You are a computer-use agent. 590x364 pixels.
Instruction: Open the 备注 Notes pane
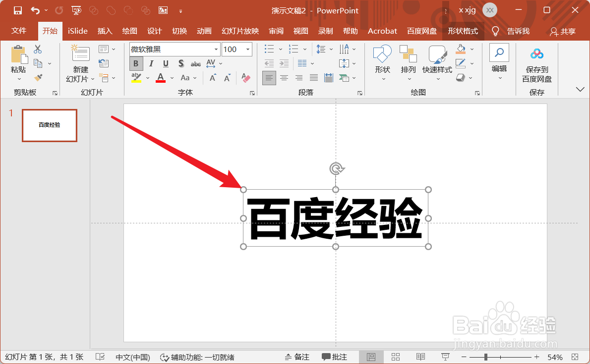[x=297, y=357]
